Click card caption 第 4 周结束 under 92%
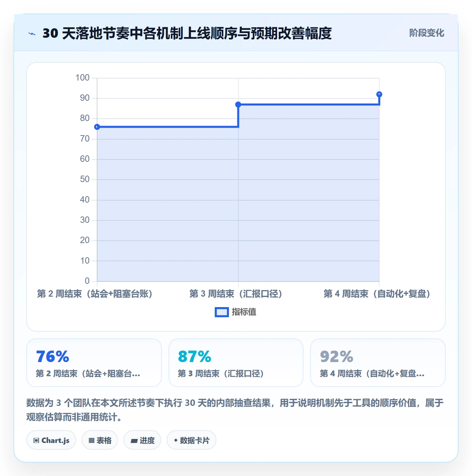The width and height of the screenshot is (472, 476). pos(372,374)
